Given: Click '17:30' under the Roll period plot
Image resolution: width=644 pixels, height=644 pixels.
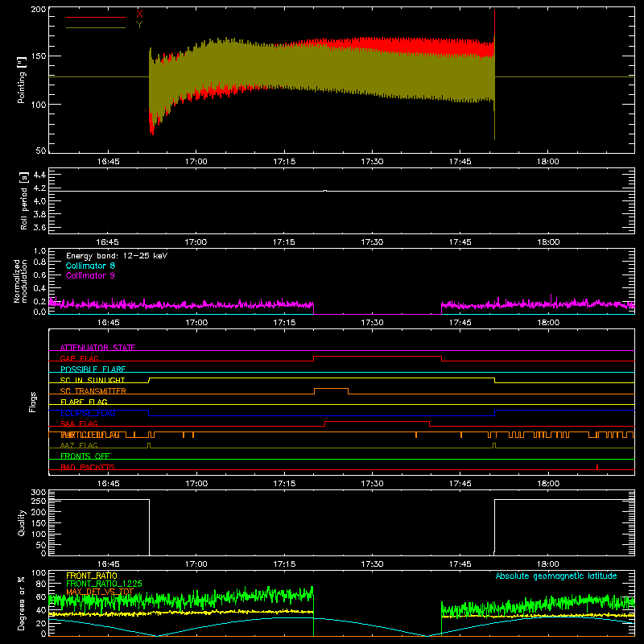Looking at the screenshot, I should coord(372,242).
